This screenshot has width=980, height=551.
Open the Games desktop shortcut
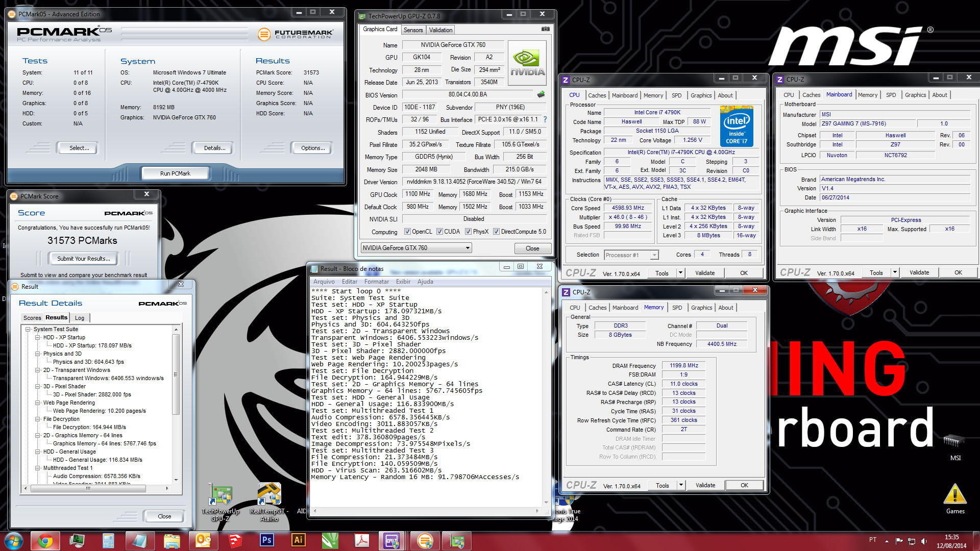pos(955,499)
